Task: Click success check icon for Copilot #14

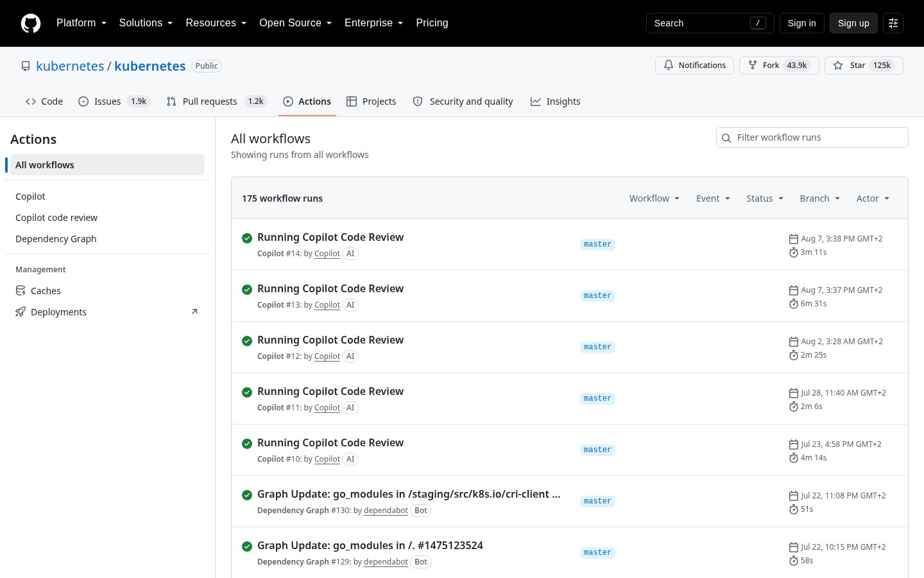Action: tap(247, 238)
